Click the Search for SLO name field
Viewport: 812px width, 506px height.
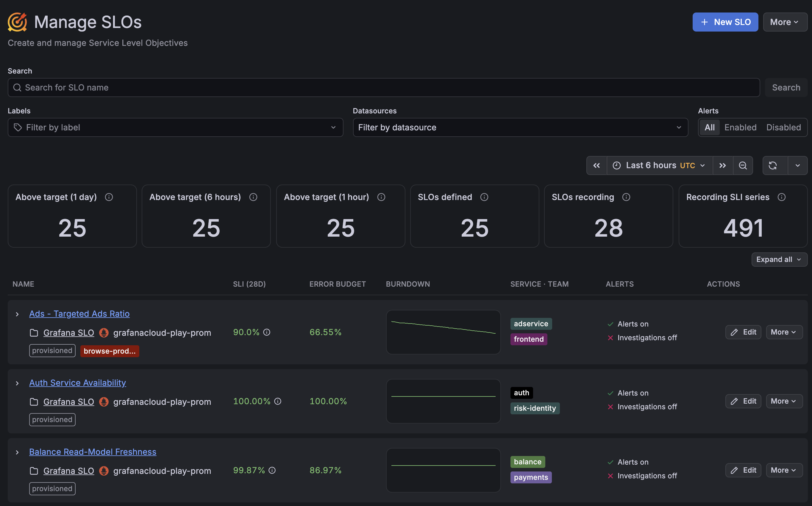pyautogui.click(x=384, y=87)
